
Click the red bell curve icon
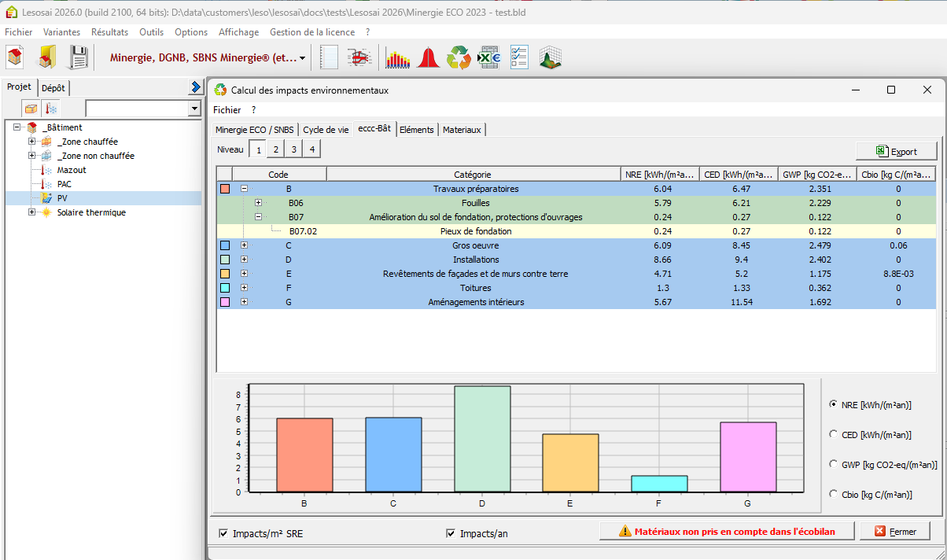click(x=428, y=58)
